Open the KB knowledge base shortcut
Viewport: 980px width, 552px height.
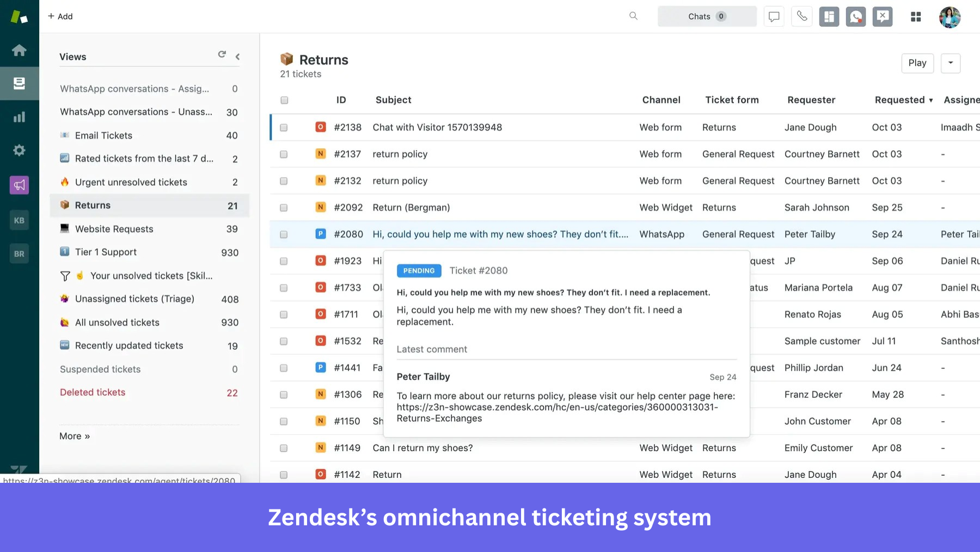pyautogui.click(x=19, y=220)
